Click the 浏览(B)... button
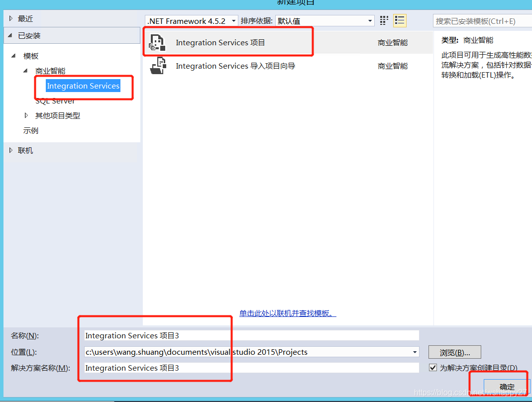 [x=455, y=352]
